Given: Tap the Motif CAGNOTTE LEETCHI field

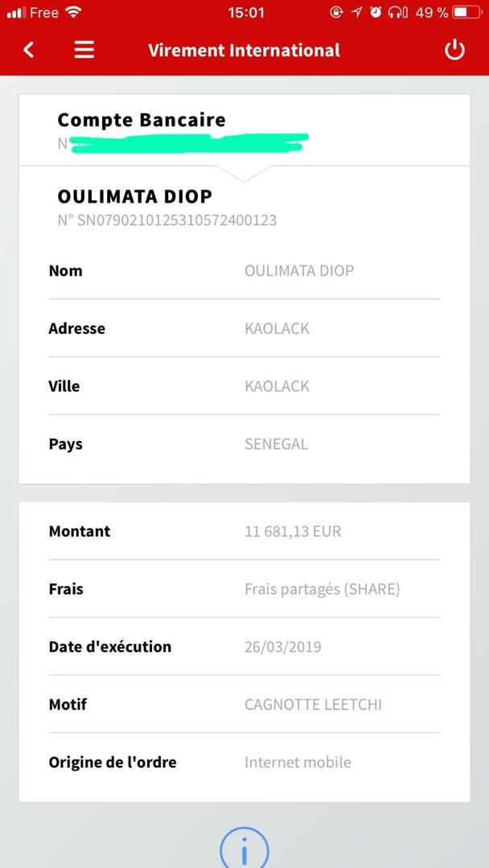Looking at the screenshot, I should 313,705.
